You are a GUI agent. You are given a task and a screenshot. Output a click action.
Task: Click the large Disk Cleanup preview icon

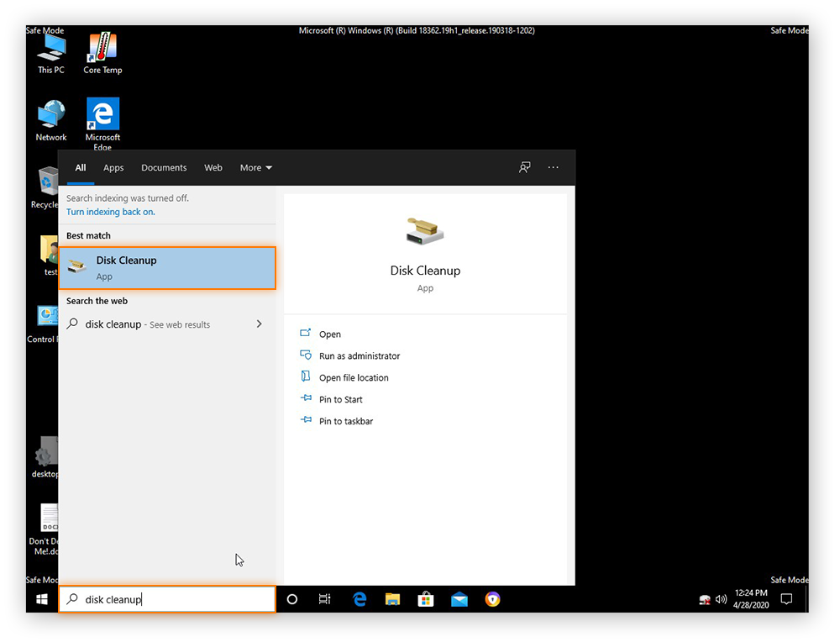click(425, 231)
